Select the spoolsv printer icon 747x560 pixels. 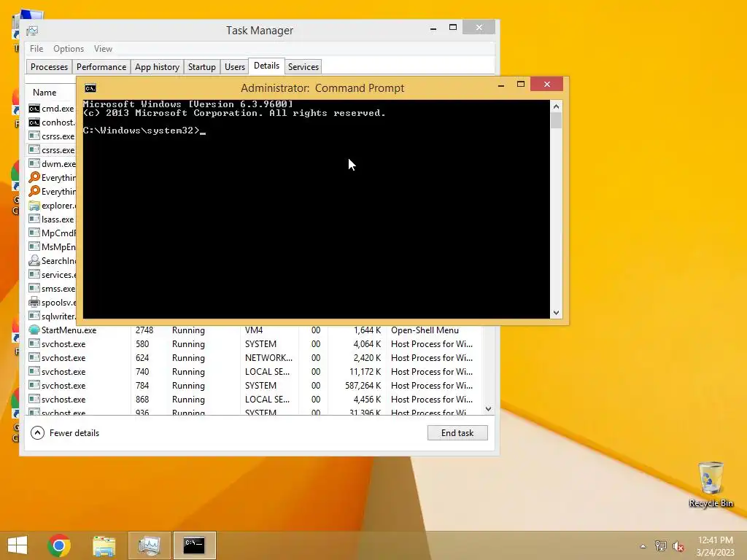[x=34, y=302]
